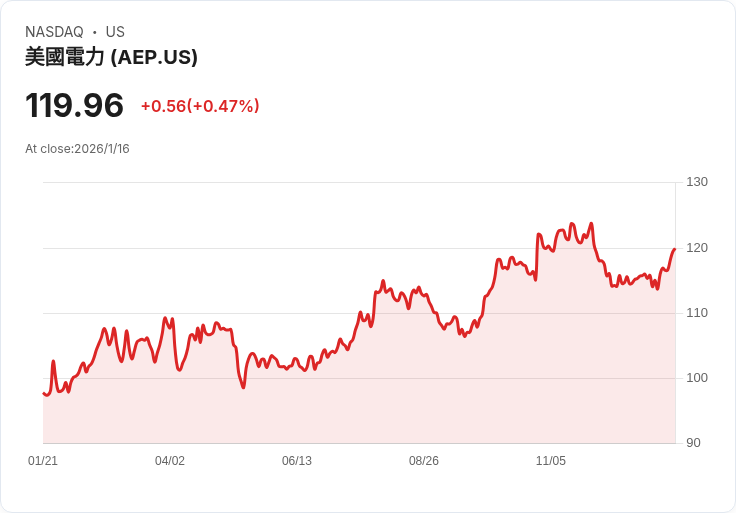The image size is (736, 513).
Task: Select the 90 price axis label
Action: tap(694, 443)
